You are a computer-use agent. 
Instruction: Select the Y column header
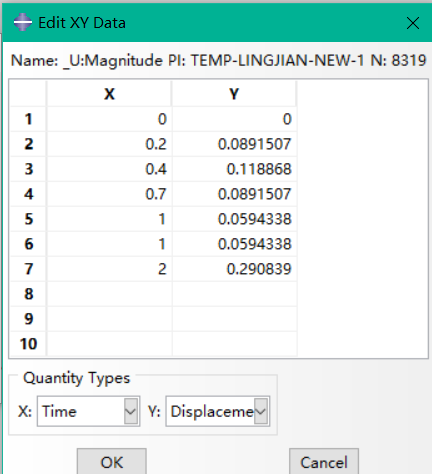[x=234, y=94]
